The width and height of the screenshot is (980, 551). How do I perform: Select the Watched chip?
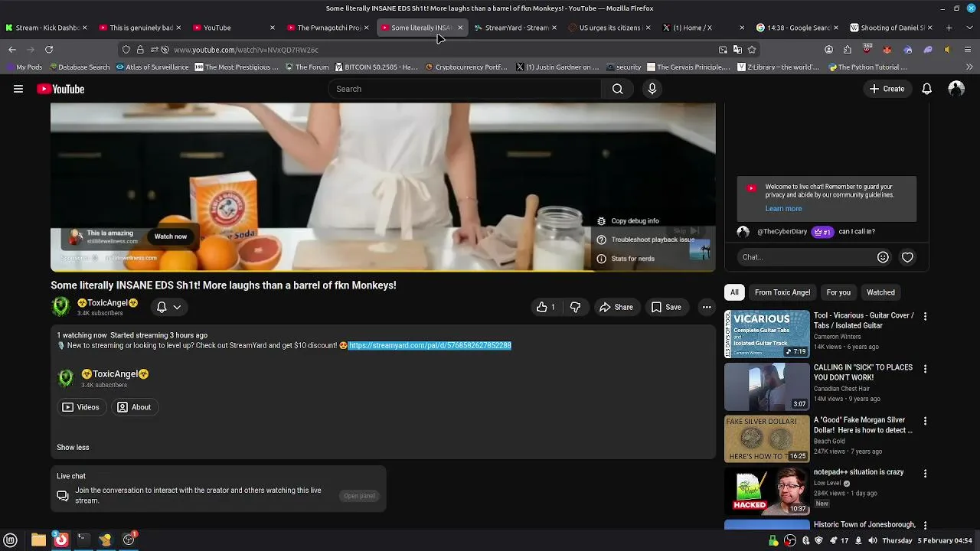click(880, 292)
